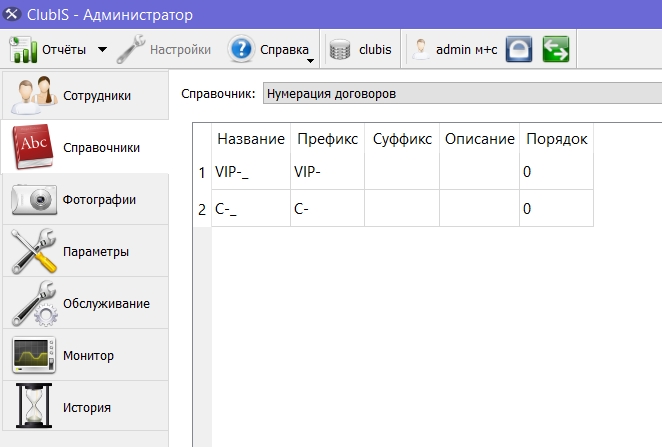
Task: Select the Параметры sidebar label
Action: click(x=96, y=252)
